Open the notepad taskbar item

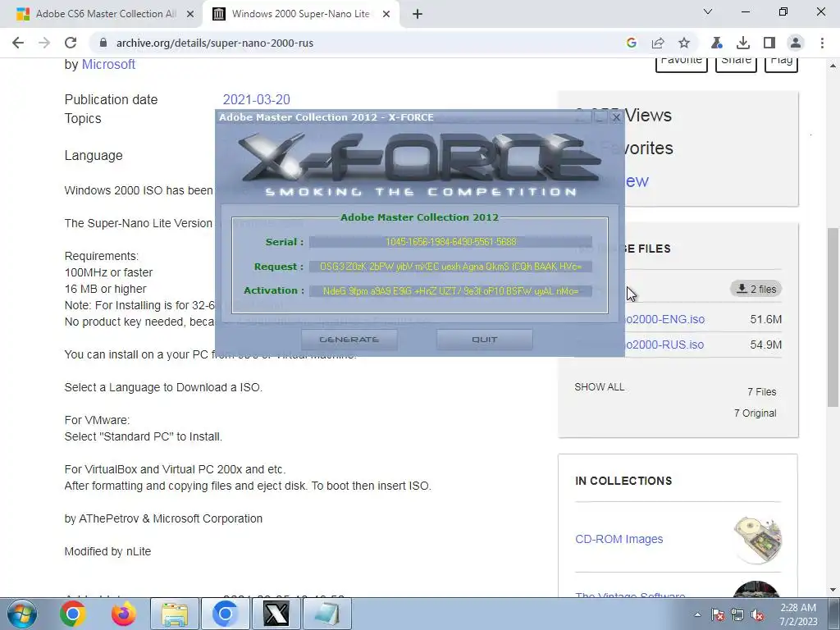(326, 614)
